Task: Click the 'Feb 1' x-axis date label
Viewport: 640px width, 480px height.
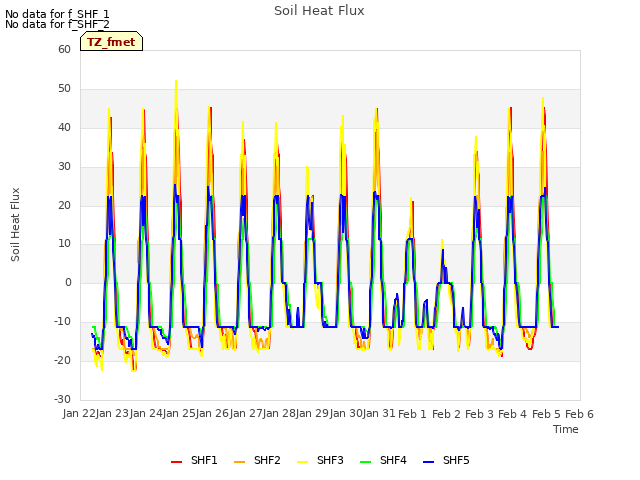Action: (x=412, y=414)
